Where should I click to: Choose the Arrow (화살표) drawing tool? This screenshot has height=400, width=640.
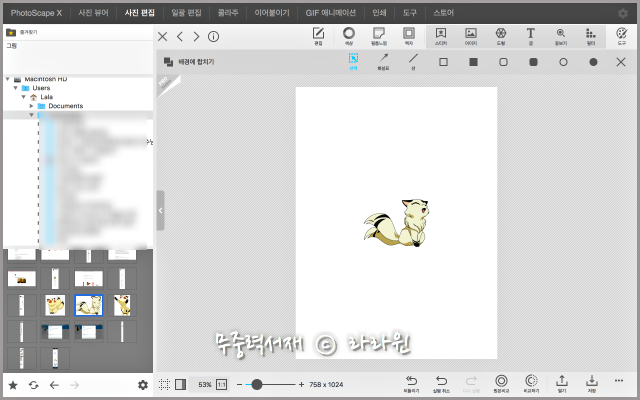383,62
